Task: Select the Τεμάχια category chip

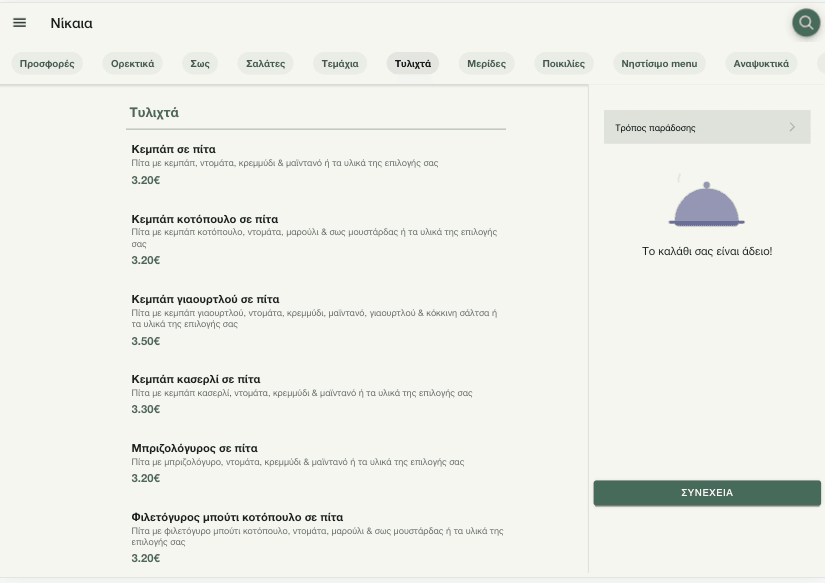Action: tap(340, 64)
